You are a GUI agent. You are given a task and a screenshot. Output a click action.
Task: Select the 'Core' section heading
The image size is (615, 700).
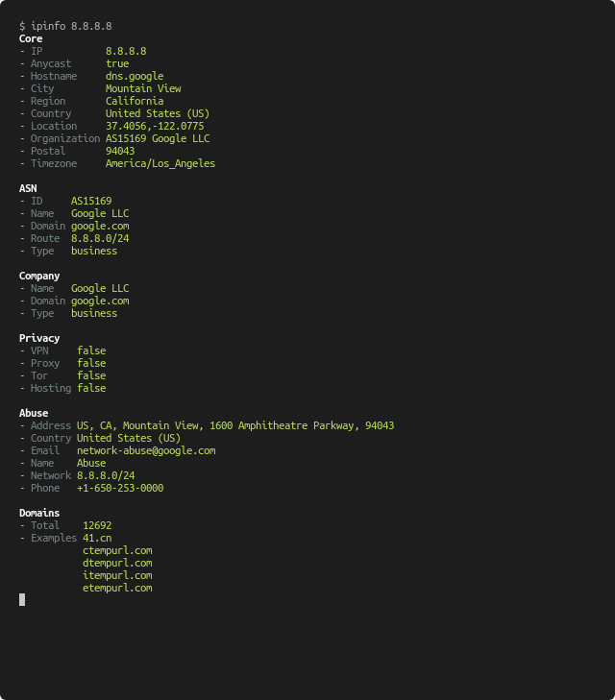[31, 38]
